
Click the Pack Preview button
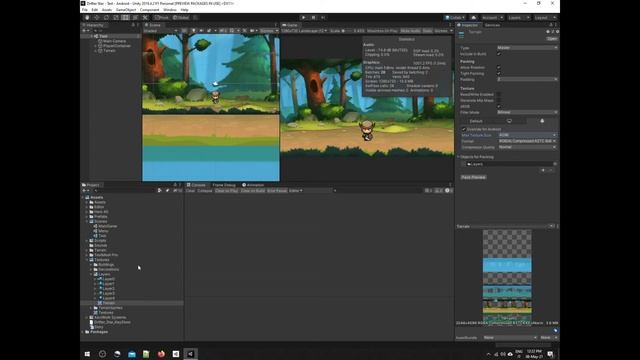point(473,177)
